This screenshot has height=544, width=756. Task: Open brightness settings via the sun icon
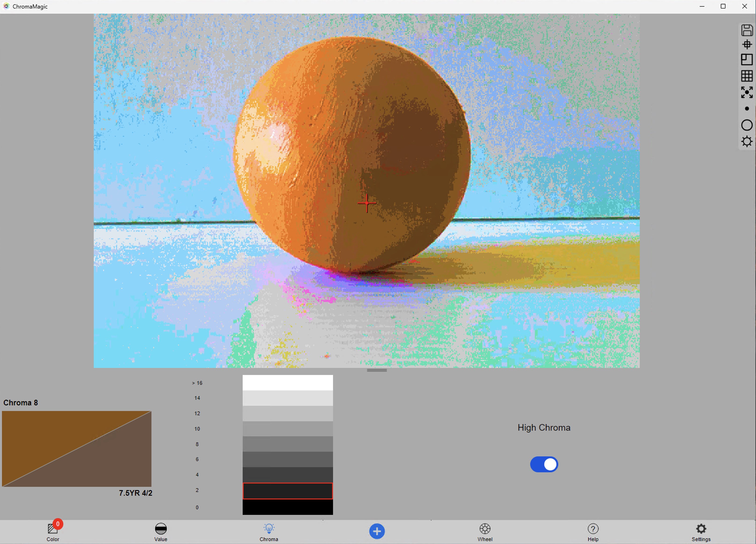747,141
